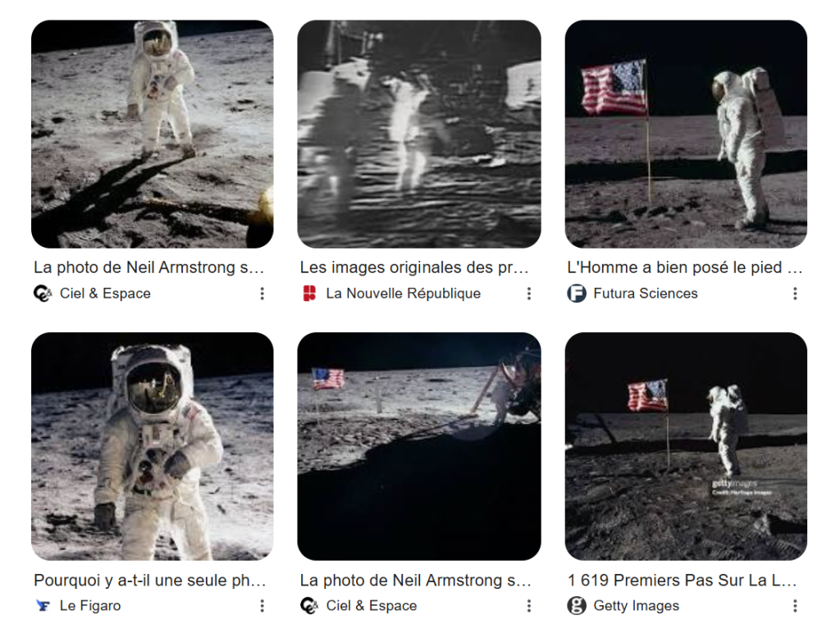
Task: Click the Le Figaro source name
Action: pos(90,605)
